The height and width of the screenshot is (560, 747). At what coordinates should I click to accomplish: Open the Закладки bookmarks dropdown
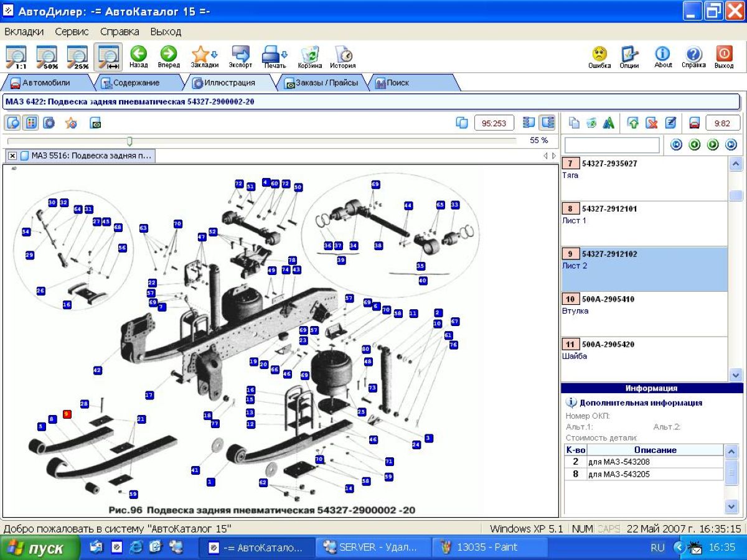point(204,57)
